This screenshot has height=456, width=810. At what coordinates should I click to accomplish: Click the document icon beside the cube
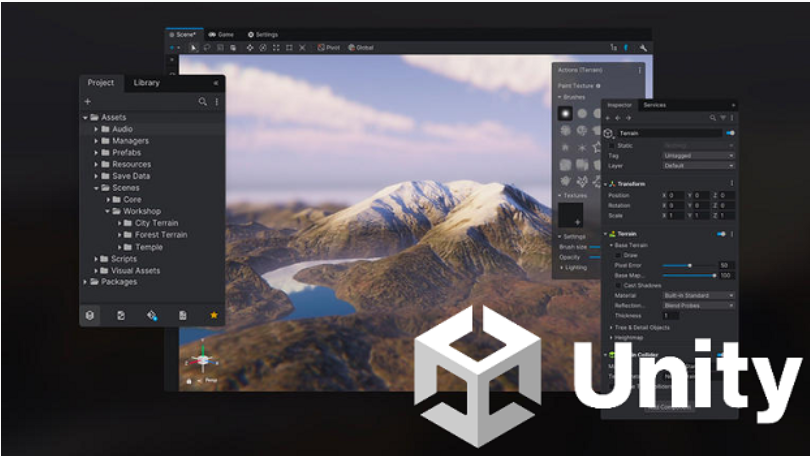coord(121,315)
